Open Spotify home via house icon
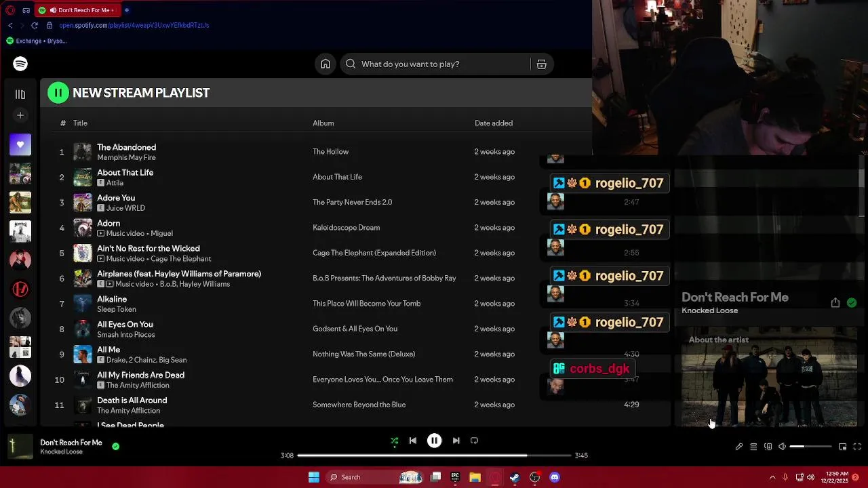This screenshot has height=488, width=868. point(325,64)
